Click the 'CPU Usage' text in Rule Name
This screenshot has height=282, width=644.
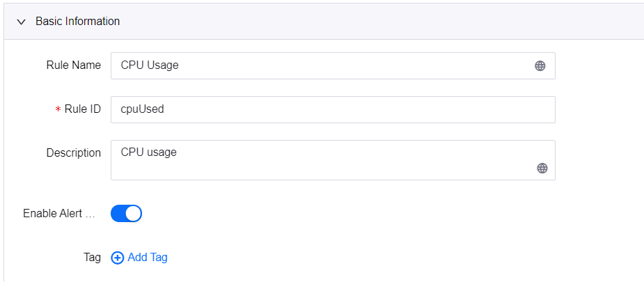click(x=150, y=65)
